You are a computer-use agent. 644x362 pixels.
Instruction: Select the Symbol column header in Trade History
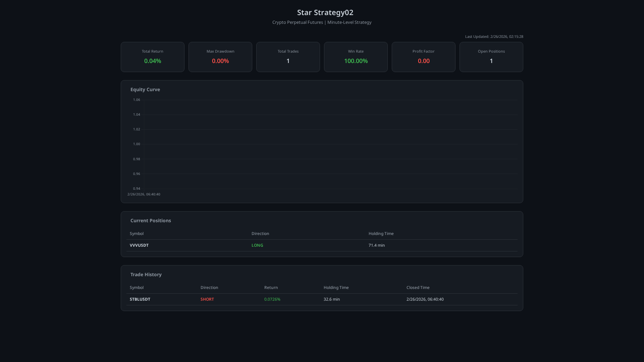(137, 287)
